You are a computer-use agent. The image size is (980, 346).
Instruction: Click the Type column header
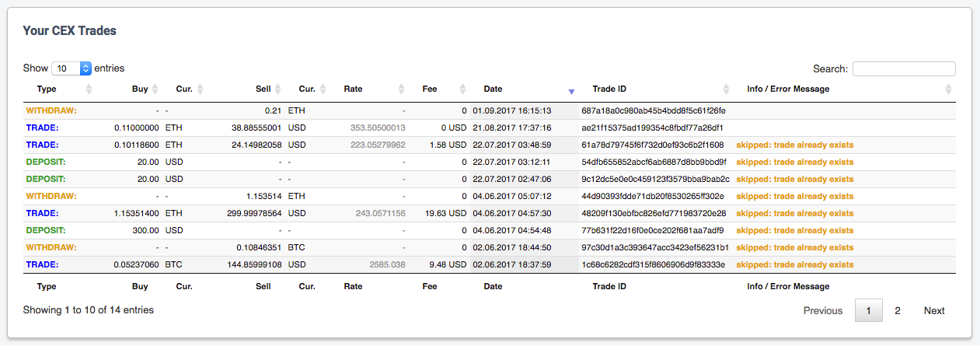click(47, 89)
